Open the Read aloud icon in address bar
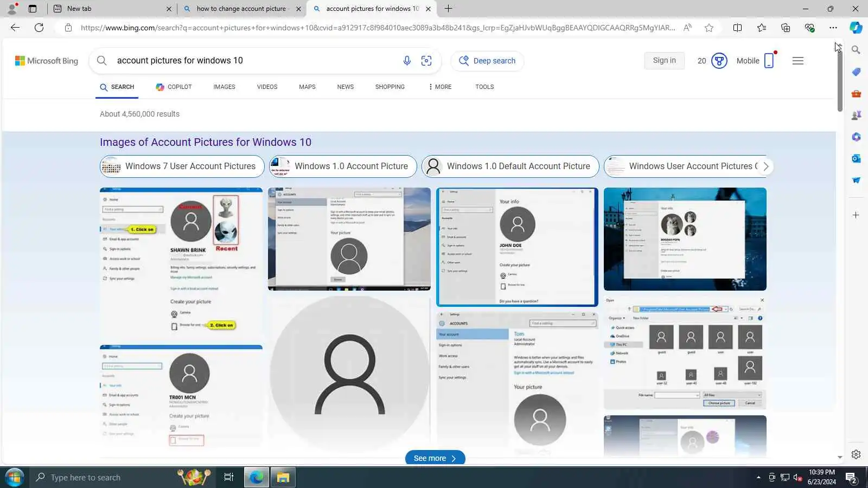Viewport: 868px width, 488px height. coord(687,28)
